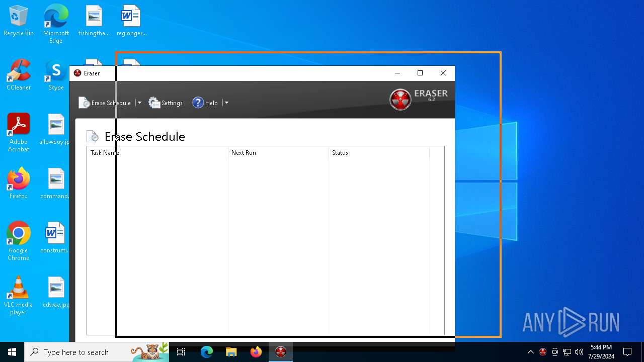Open the Windows Start menu
644x362 pixels.
coord(12,352)
